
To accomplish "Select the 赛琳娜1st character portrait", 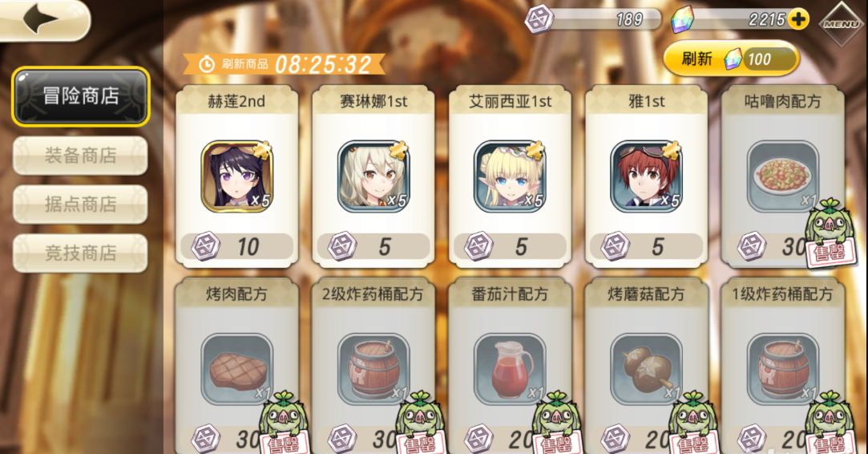I will tap(373, 176).
